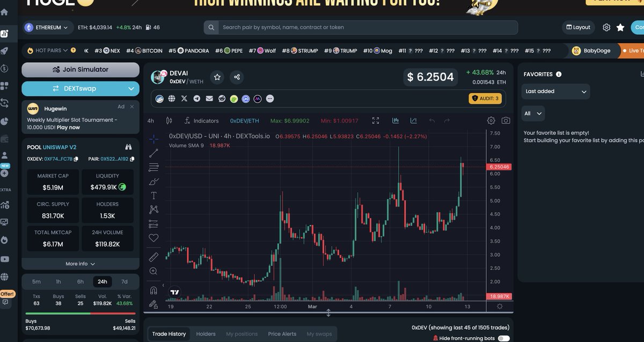644x342 pixels.
Task: Open the #4 BITCOIN hot pair
Action: [x=144, y=51]
